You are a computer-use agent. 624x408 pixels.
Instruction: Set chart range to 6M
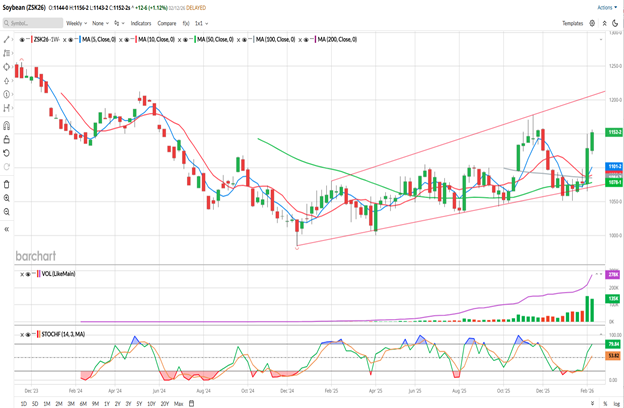click(x=83, y=404)
